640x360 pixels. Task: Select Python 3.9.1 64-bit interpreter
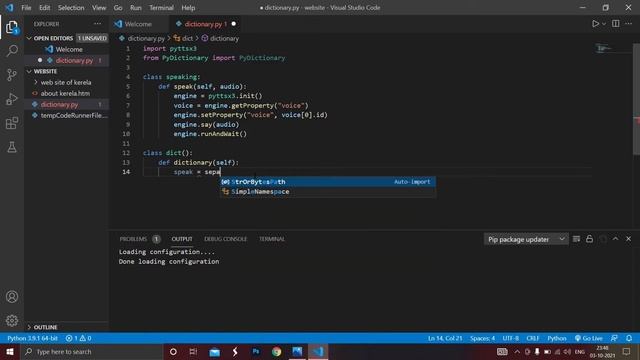click(x=32, y=338)
